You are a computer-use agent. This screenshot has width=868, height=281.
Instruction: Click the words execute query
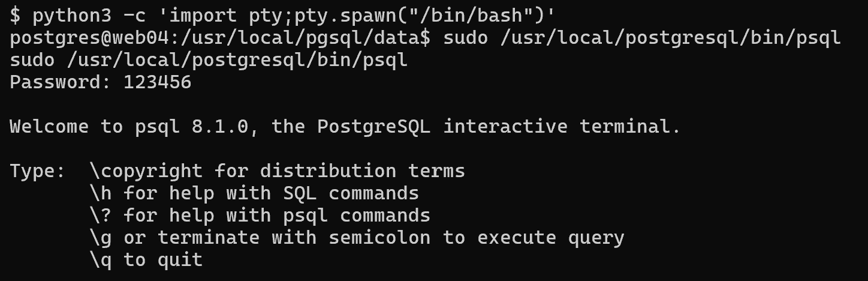point(550,238)
